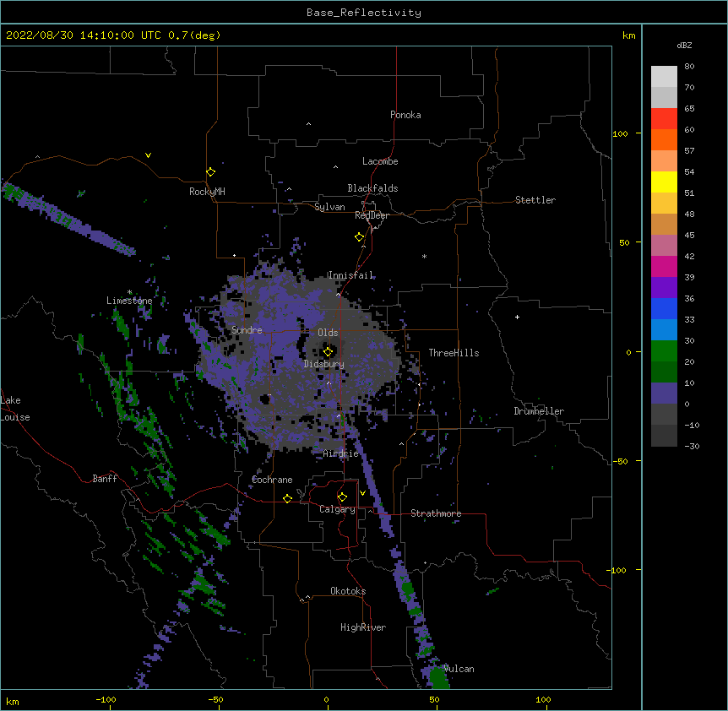Click the yellow diamond marker above RockyMH
Image resolution: width=728 pixels, height=711 pixels.
pos(211,172)
